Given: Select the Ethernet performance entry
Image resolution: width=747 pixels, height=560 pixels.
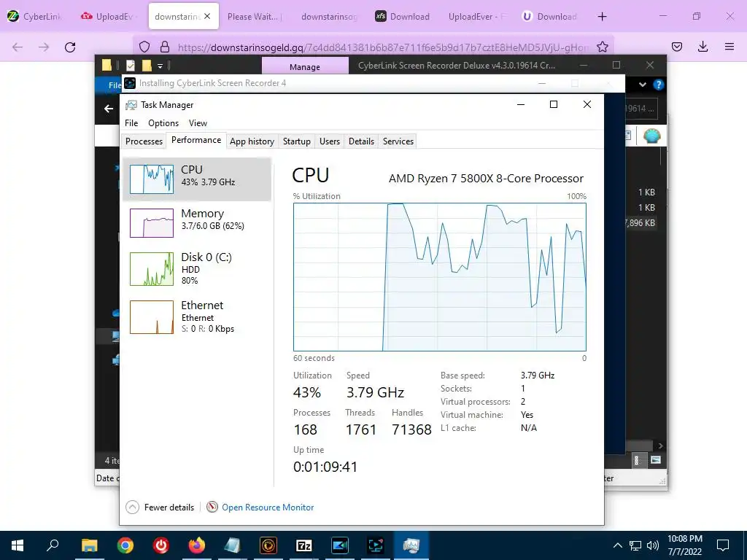Looking at the screenshot, I should click(x=197, y=316).
